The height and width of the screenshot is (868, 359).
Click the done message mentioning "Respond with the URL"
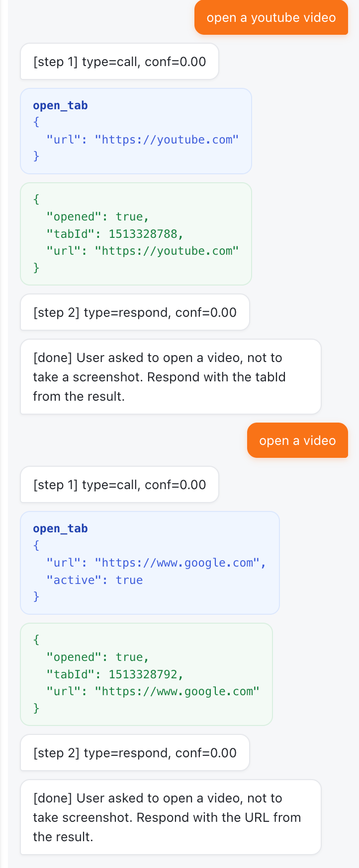[x=171, y=817]
